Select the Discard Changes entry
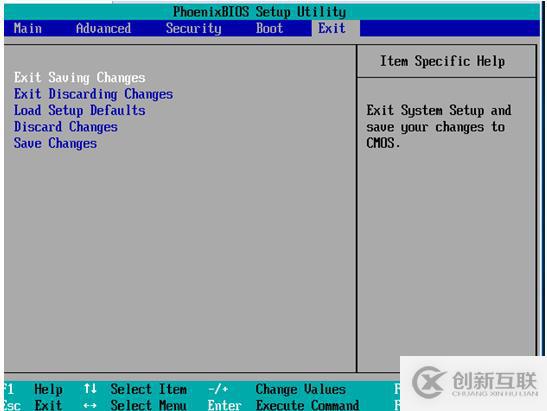The height and width of the screenshot is (411, 547). point(66,127)
